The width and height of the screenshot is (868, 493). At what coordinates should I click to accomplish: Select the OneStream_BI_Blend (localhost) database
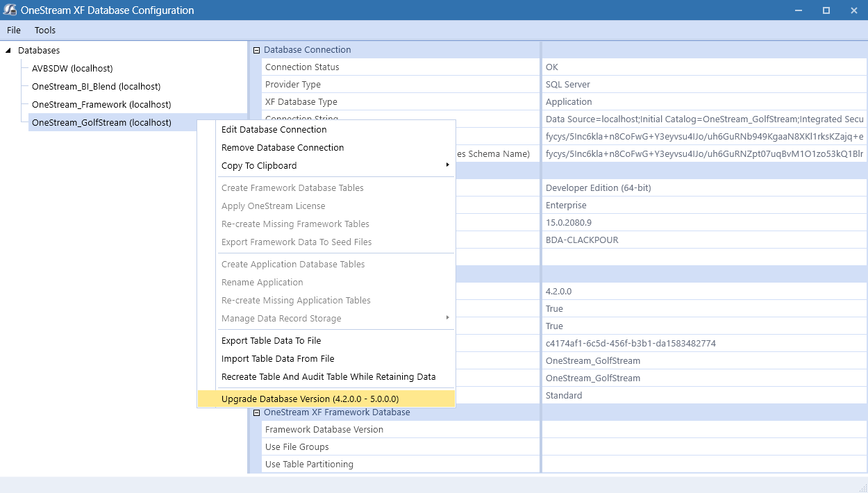(x=97, y=87)
